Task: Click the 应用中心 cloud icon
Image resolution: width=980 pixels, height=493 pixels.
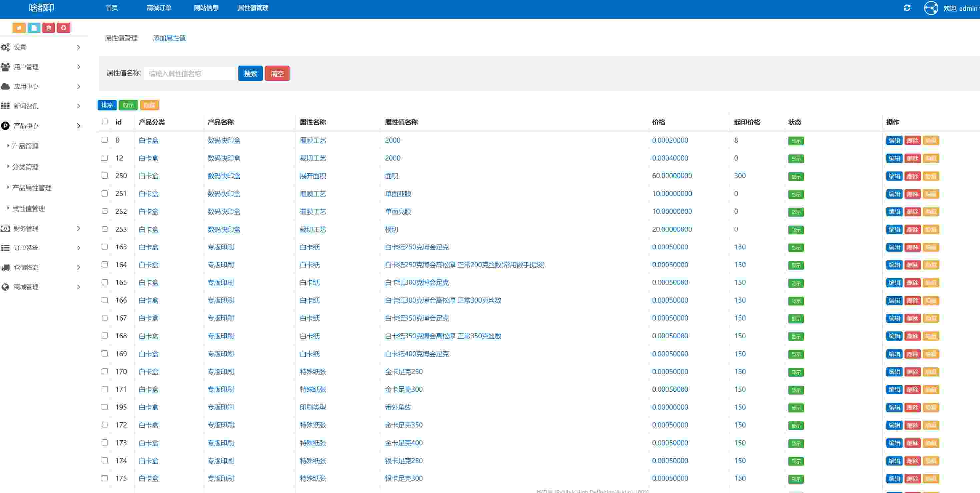Action: coord(5,86)
